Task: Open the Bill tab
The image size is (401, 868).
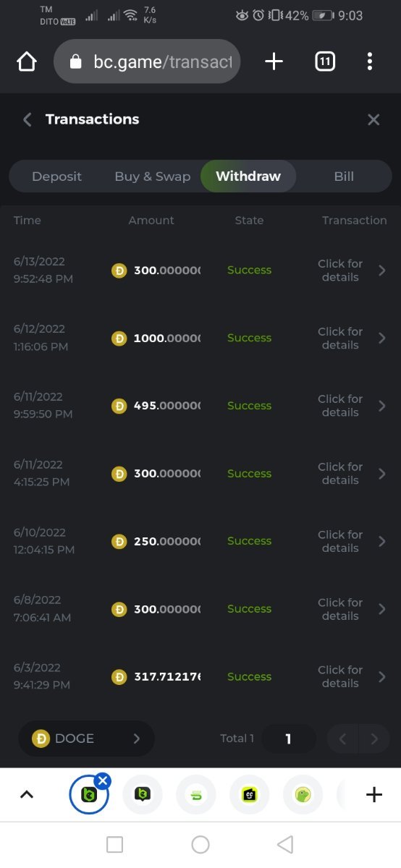Action: pyautogui.click(x=344, y=176)
